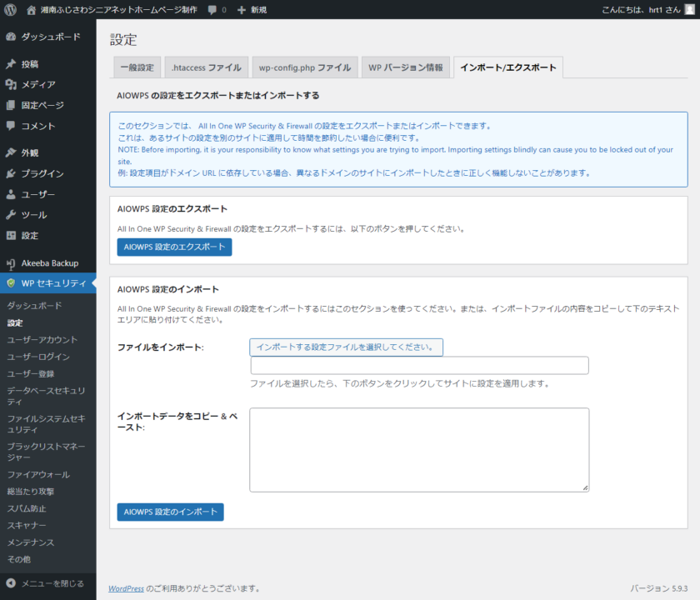
Task: Open 総当たり攻撃 submenu item
Action: click(30, 492)
